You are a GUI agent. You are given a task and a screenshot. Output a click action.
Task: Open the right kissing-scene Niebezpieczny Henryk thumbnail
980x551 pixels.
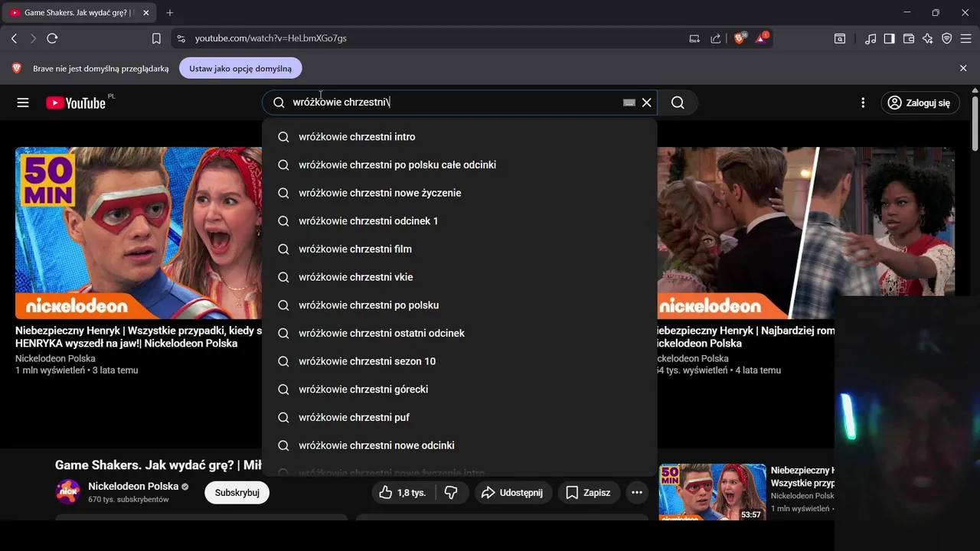coord(806,233)
